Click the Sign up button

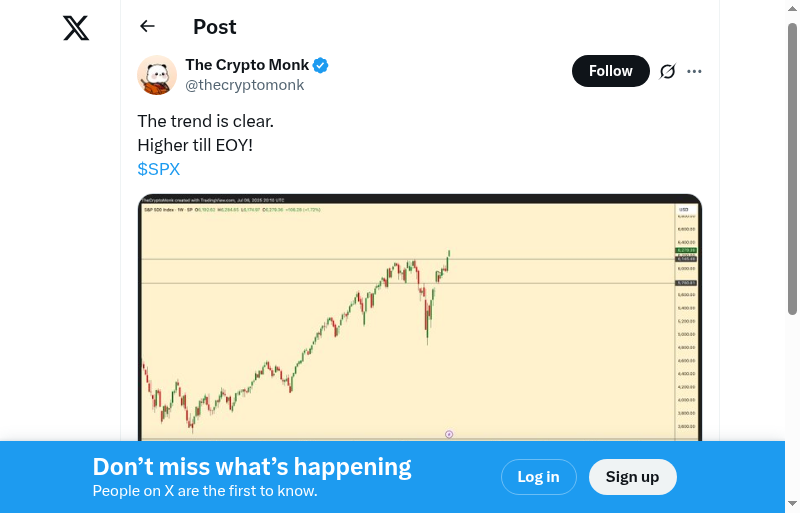click(x=632, y=477)
